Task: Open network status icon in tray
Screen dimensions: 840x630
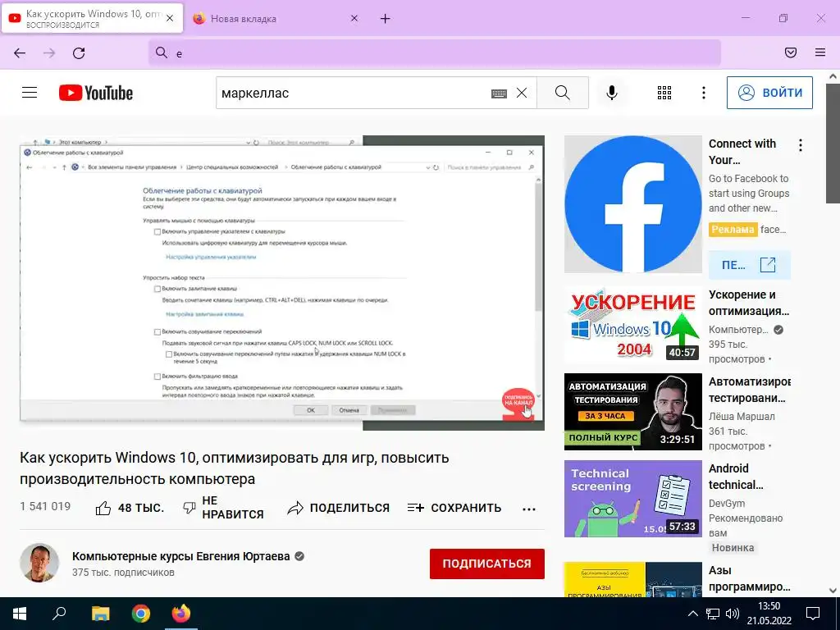Action: coord(713,614)
